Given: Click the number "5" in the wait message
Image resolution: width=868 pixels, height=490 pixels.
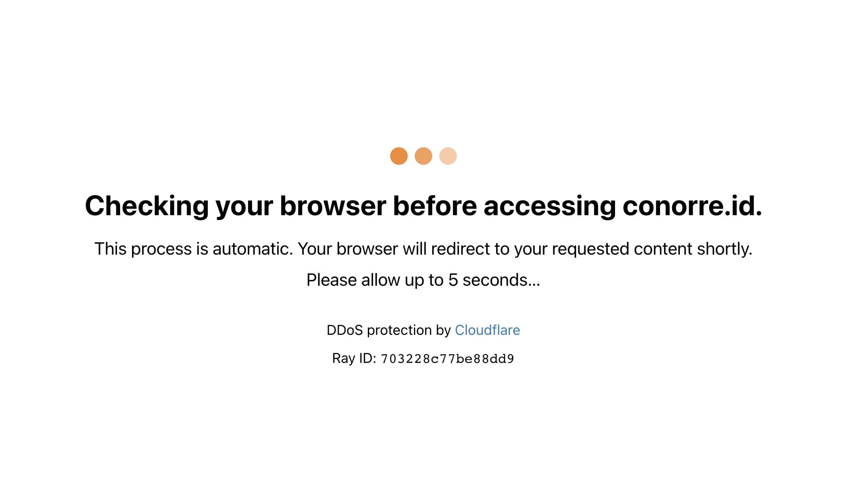Looking at the screenshot, I should click(x=453, y=280).
